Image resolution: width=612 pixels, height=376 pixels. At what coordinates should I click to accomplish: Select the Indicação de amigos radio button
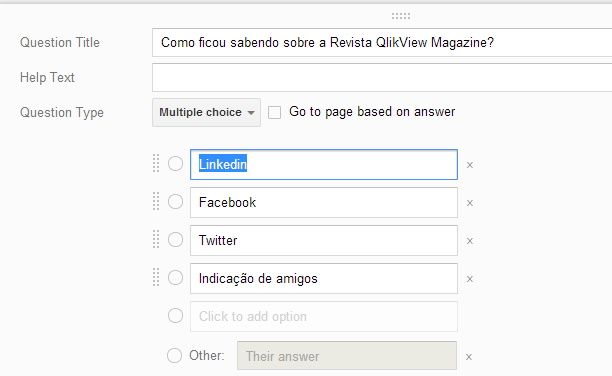pyautogui.click(x=175, y=278)
